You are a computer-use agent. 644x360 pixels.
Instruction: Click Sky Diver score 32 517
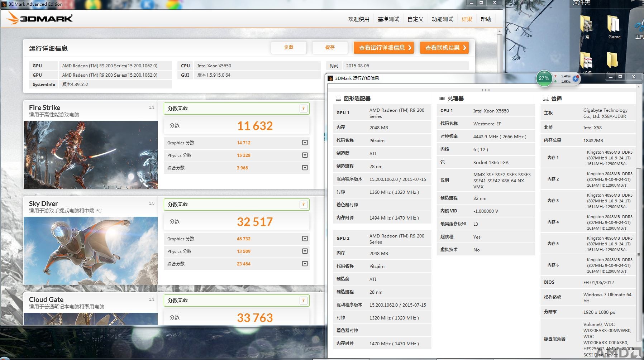pyautogui.click(x=255, y=222)
